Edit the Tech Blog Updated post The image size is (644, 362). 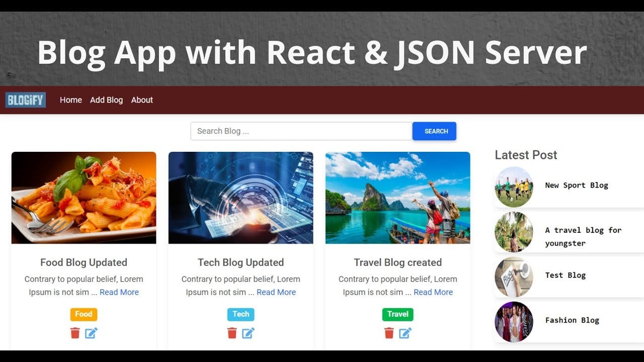pos(248,333)
